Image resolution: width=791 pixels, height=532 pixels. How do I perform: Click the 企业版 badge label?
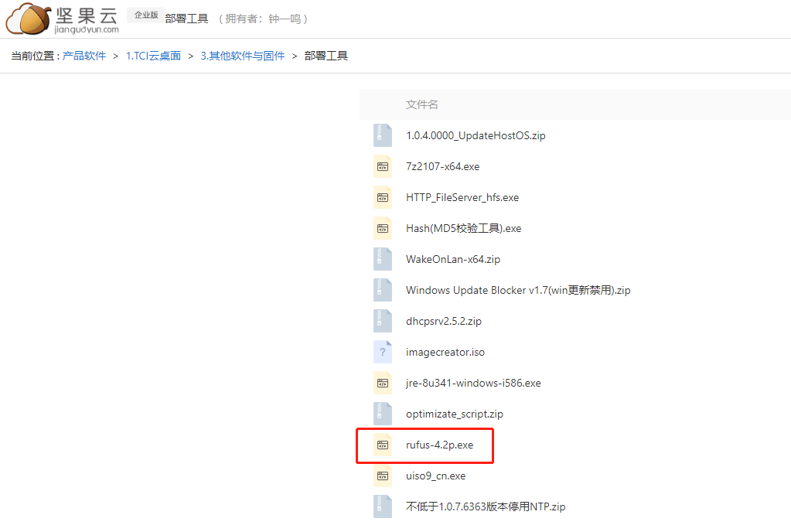pyautogui.click(x=146, y=15)
